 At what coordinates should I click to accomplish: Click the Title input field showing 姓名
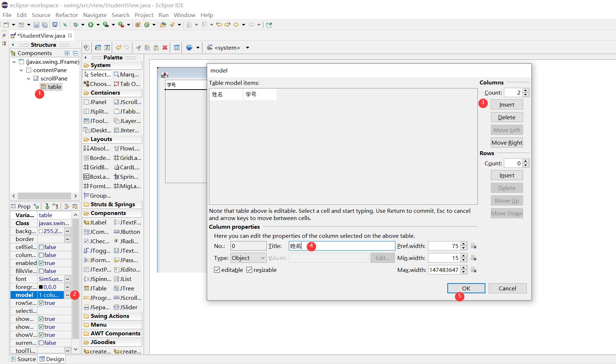coord(341,246)
